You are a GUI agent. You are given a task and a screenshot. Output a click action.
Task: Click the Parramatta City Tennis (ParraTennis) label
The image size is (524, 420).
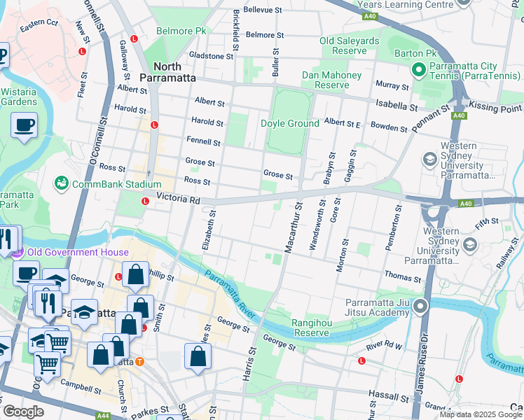click(x=474, y=71)
